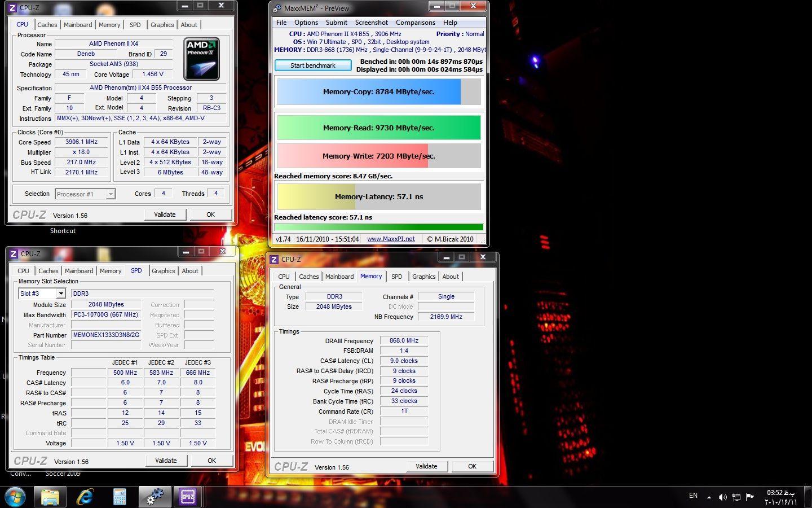Viewport: 812px width, 508px height.
Task: Click the CPU-Z title icon in the Memory window
Action: (274, 260)
